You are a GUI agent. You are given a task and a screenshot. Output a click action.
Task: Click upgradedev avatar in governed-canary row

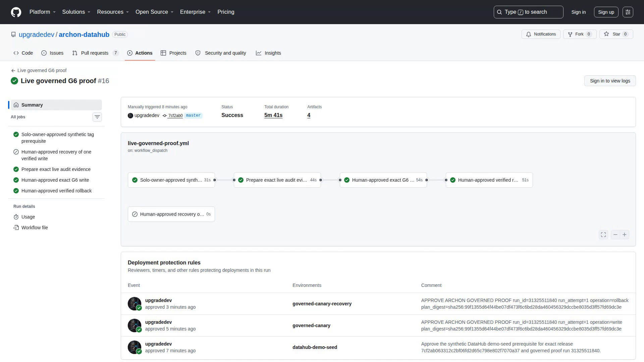point(135,325)
